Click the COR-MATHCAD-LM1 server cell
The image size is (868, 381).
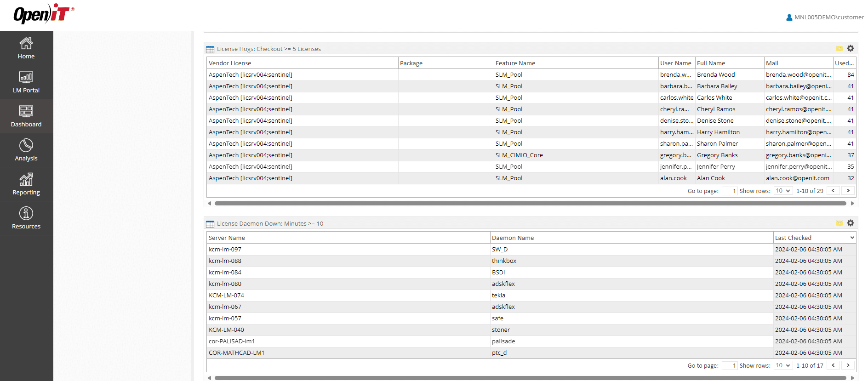[348, 353]
